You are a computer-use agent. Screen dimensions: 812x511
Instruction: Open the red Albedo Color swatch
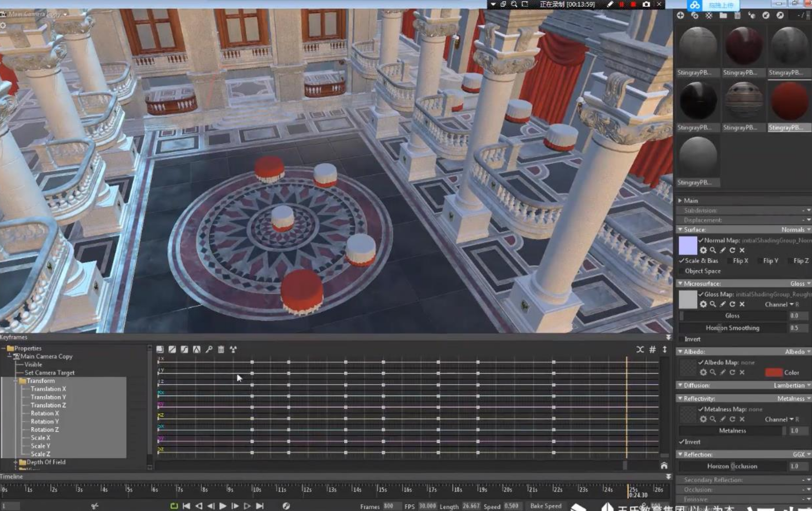pyautogui.click(x=773, y=372)
